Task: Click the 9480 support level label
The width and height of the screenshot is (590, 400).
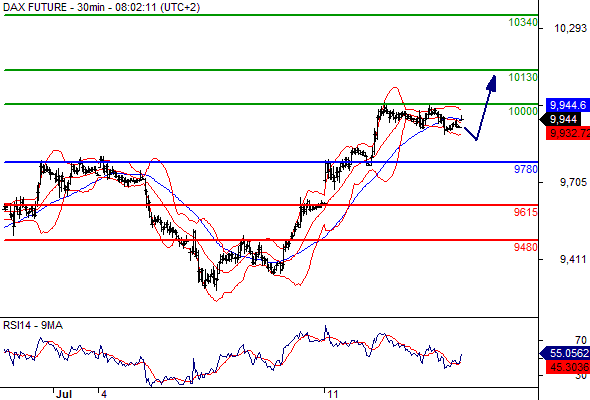Action: pyautogui.click(x=526, y=247)
